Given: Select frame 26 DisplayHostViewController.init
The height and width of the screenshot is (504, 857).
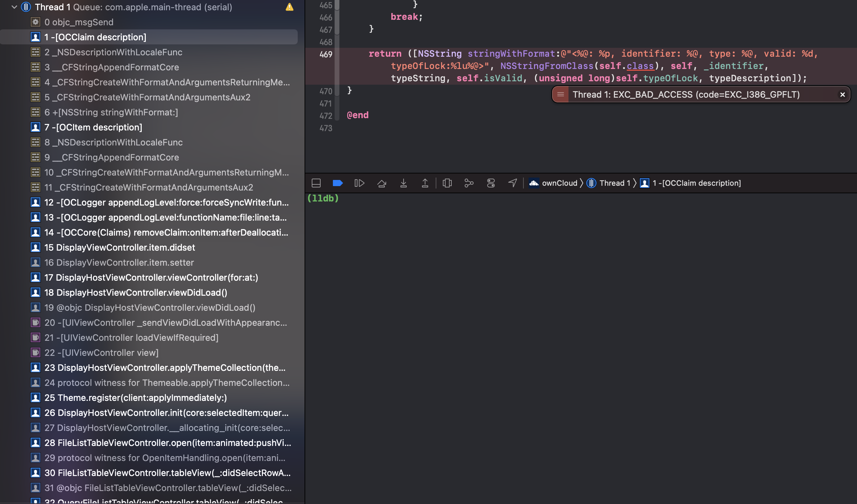Looking at the screenshot, I should click(149, 413).
